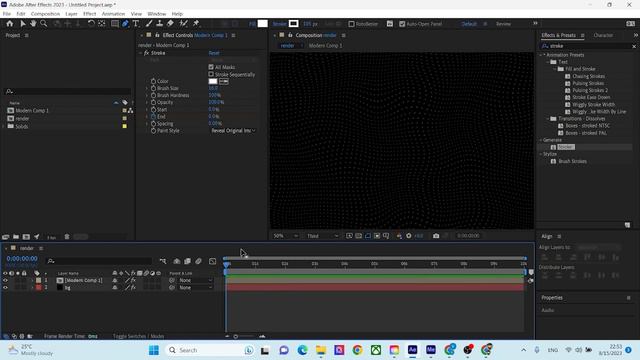Open parent dropdown for Modern Comp 1 layer
Image resolution: width=640 pixels, height=360 pixels.
196,280
